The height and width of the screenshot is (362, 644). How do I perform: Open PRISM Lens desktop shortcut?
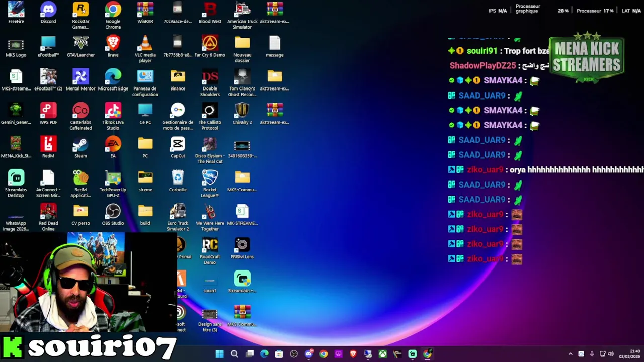[242, 248]
